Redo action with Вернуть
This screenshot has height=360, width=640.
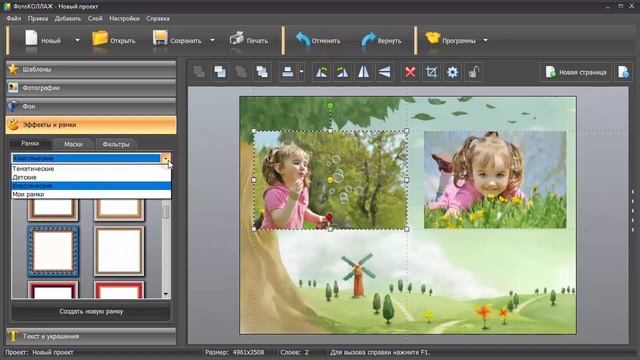pyautogui.click(x=381, y=40)
